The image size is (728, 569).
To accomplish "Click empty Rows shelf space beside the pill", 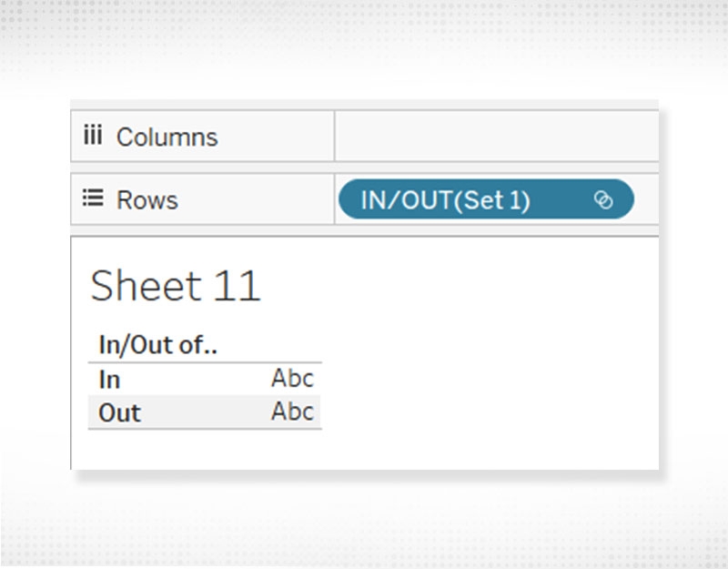I will click(646, 200).
